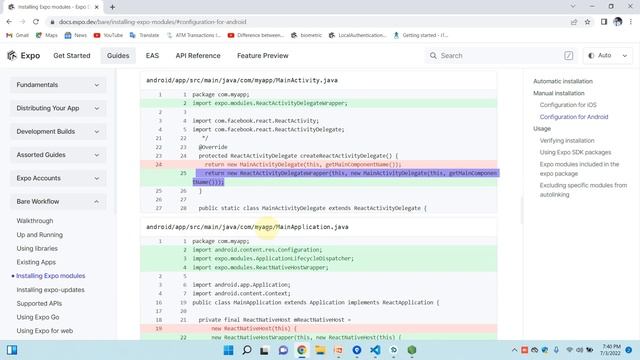Open the taskbar clock and date
The image size is (640, 360).
610,350
